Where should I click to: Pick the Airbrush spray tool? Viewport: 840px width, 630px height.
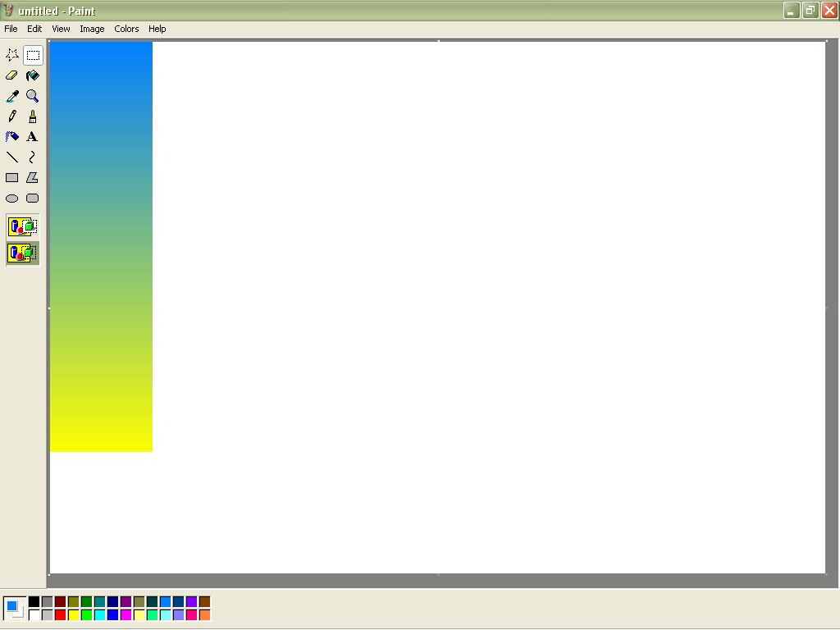tap(11, 137)
